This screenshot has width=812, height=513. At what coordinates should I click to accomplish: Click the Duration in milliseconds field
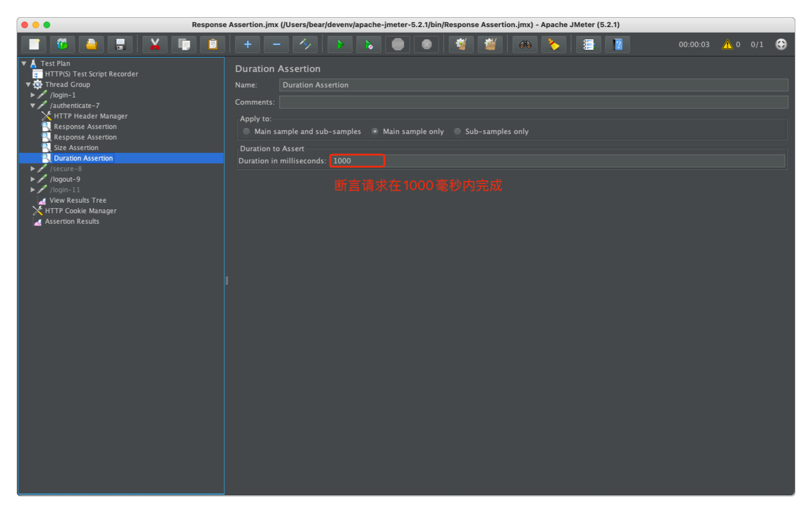pos(557,161)
